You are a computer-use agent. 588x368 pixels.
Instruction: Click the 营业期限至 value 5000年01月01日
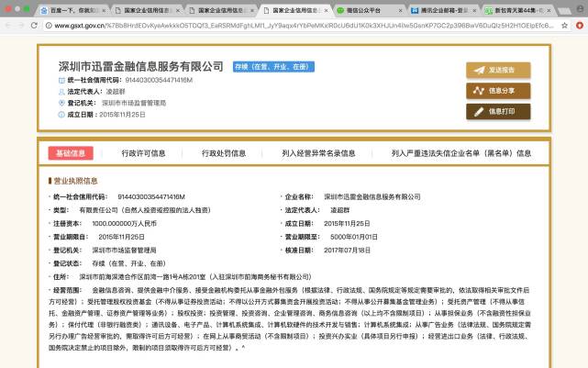353,237
